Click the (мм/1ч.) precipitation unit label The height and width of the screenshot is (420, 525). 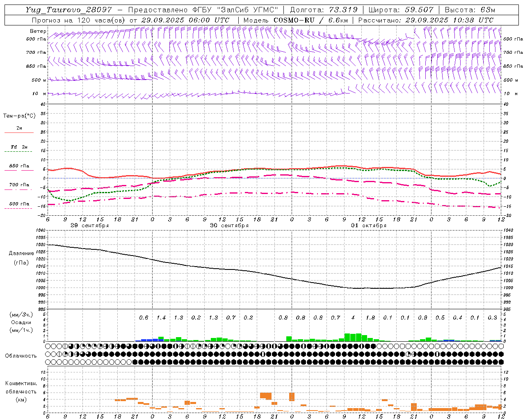coord(21,330)
